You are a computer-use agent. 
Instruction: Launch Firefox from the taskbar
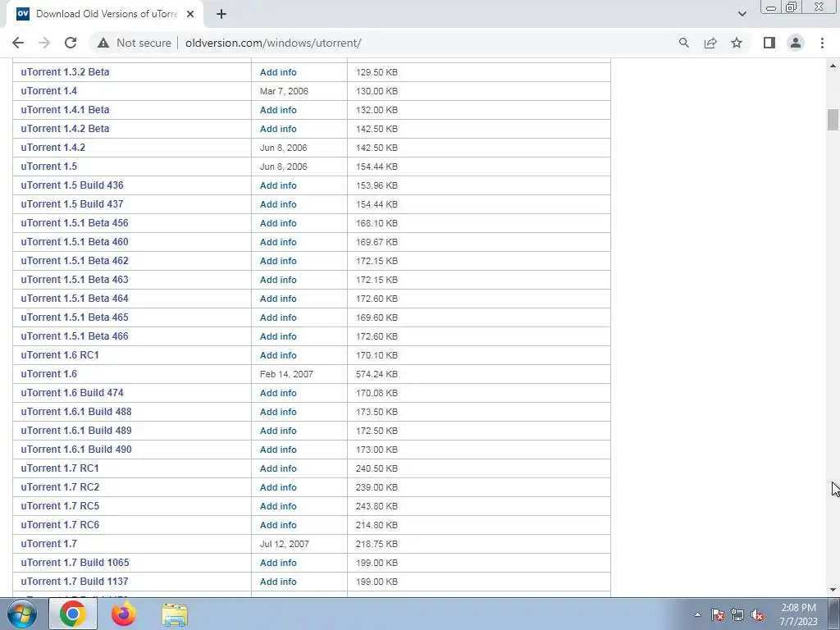coord(123,614)
